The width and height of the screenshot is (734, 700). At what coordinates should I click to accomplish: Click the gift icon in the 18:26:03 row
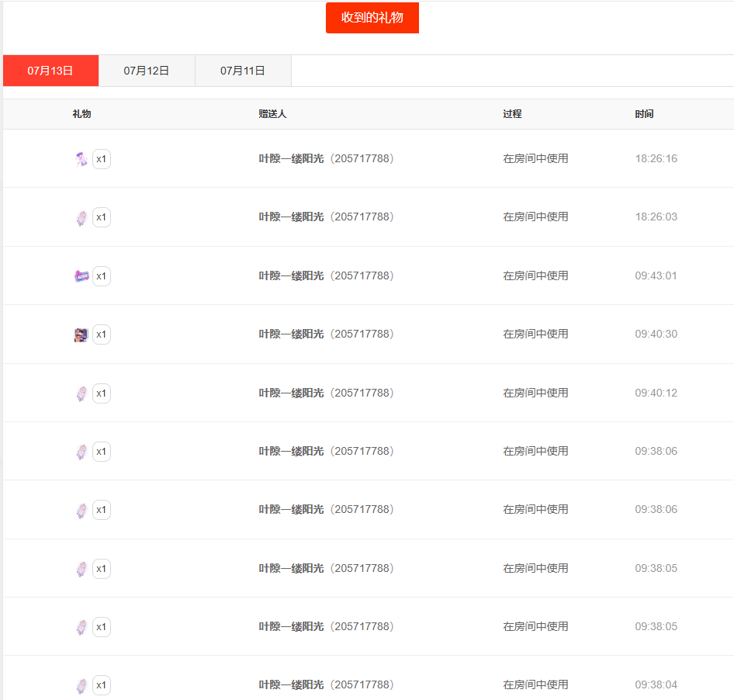(x=81, y=218)
